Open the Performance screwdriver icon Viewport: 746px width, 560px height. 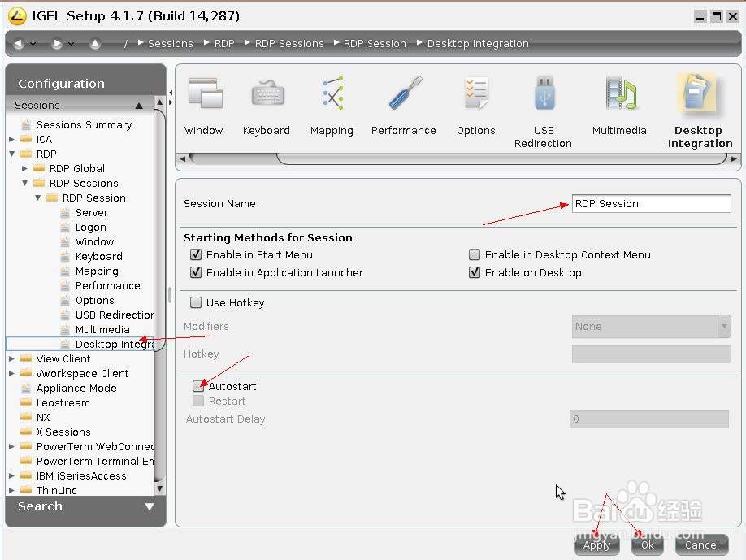tap(406, 93)
